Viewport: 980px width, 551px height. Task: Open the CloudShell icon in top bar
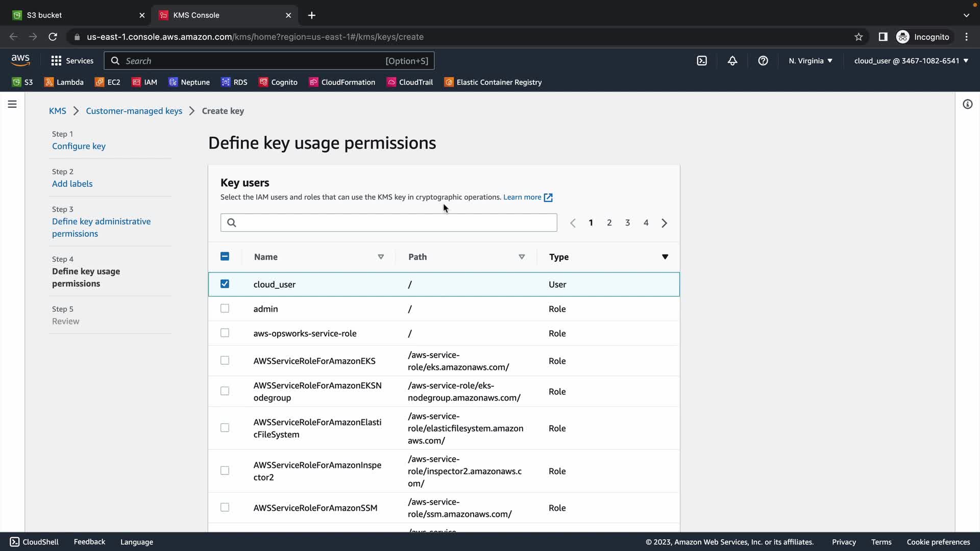702,61
